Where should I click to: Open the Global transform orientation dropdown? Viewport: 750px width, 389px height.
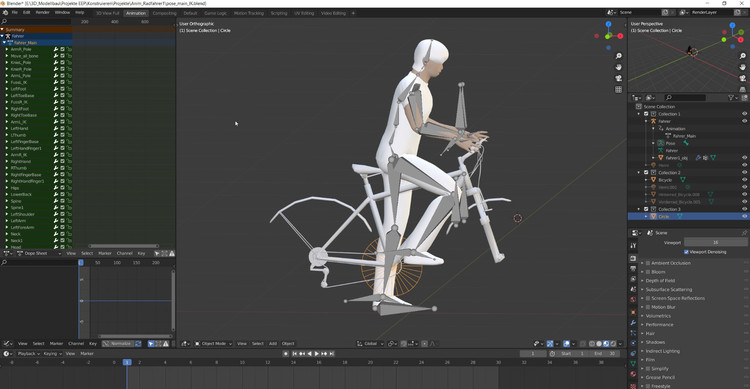pos(370,344)
